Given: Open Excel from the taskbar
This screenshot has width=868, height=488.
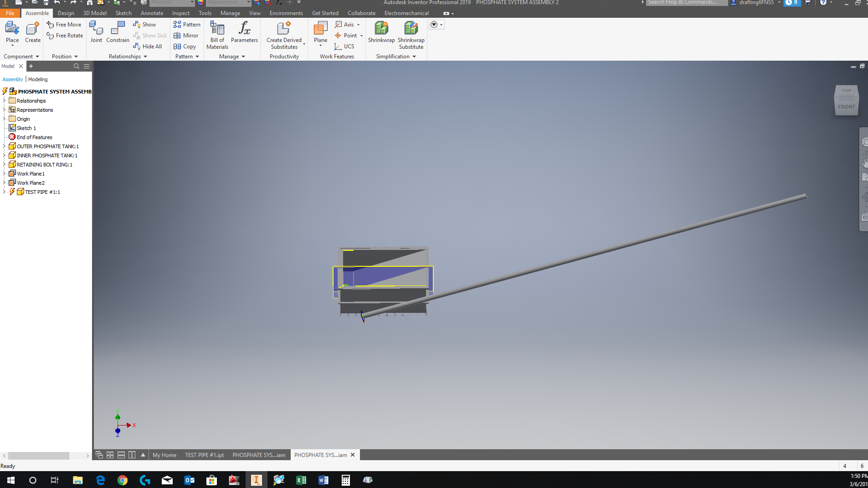Looking at the screenshot, I should pos(301,480).
